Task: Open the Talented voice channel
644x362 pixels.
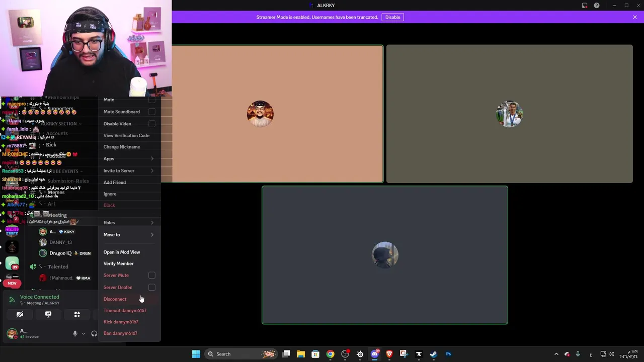Action: 58,266
